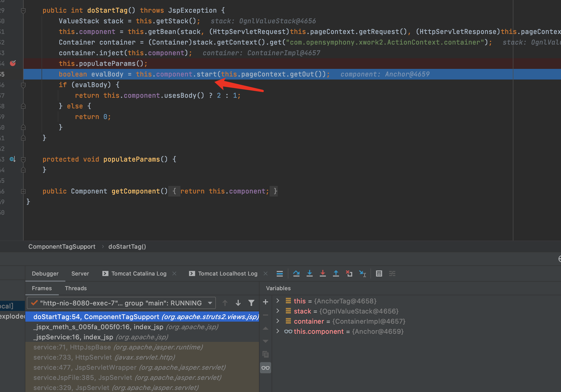Click inline hint 'component: Anchor@4659'

385,74
